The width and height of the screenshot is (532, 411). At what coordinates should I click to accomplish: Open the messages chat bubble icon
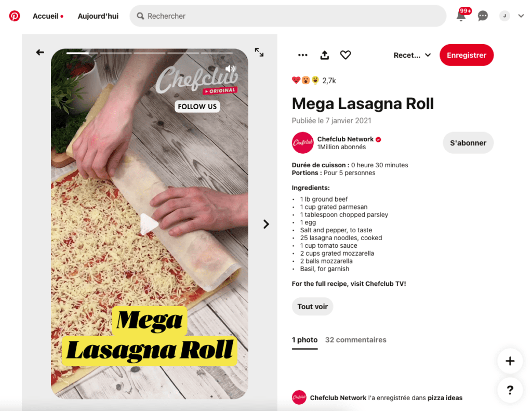coord(483,16)
